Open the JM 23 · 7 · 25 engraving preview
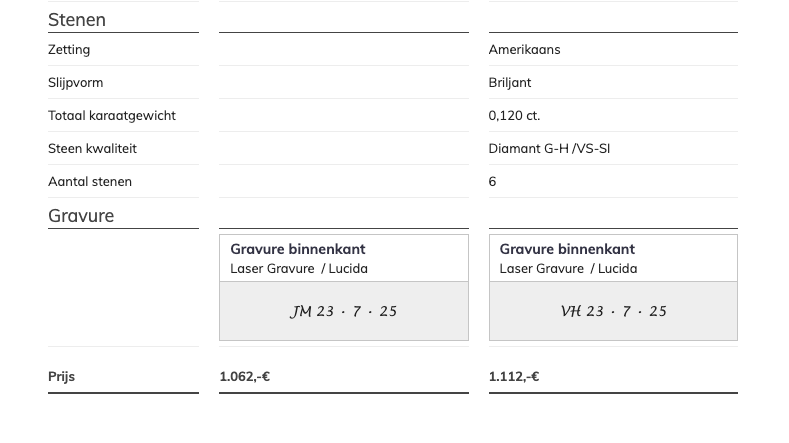Viewport: 789px width, 443px height. click(344, 311)
